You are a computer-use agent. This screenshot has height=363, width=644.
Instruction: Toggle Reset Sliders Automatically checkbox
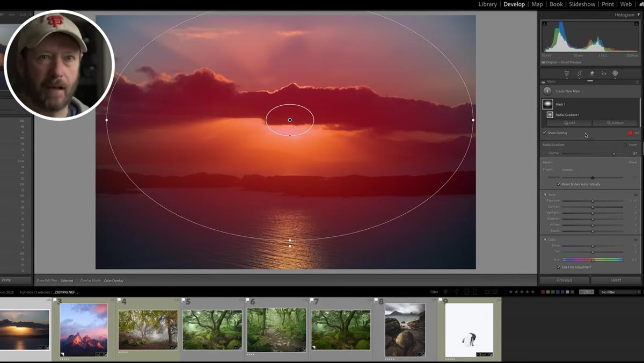point(559,184)
